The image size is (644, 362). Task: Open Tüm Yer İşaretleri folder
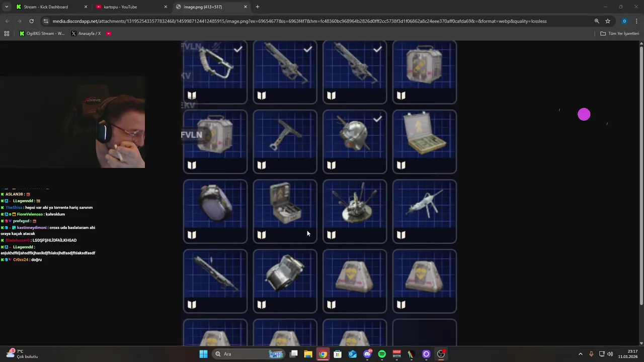pyautogui.click(x=619, y=34)
